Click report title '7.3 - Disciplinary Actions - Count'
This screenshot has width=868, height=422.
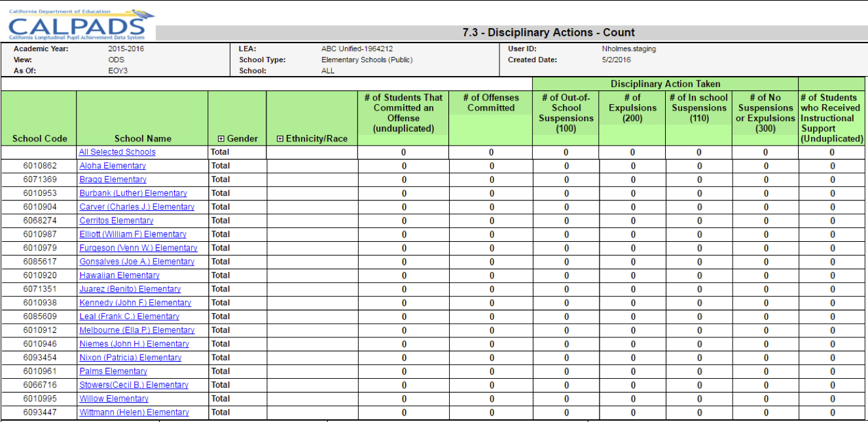coord(549,33)
